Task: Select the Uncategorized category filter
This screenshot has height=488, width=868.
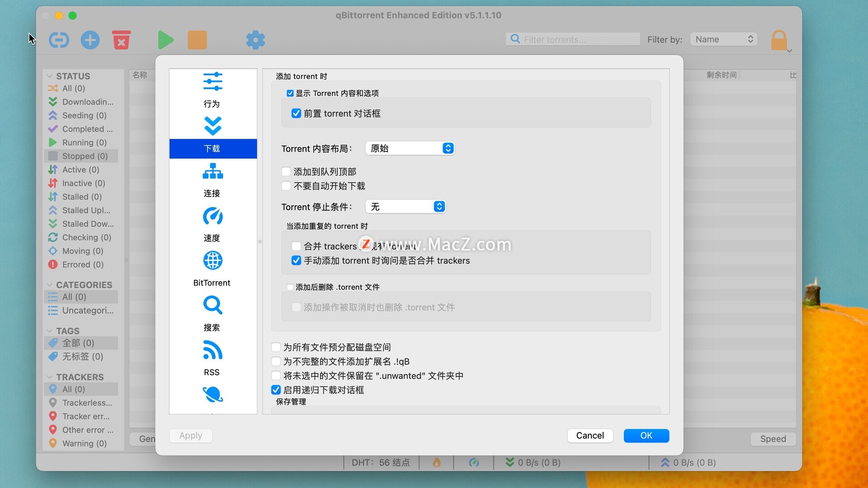Action: (x=81, y=310)
